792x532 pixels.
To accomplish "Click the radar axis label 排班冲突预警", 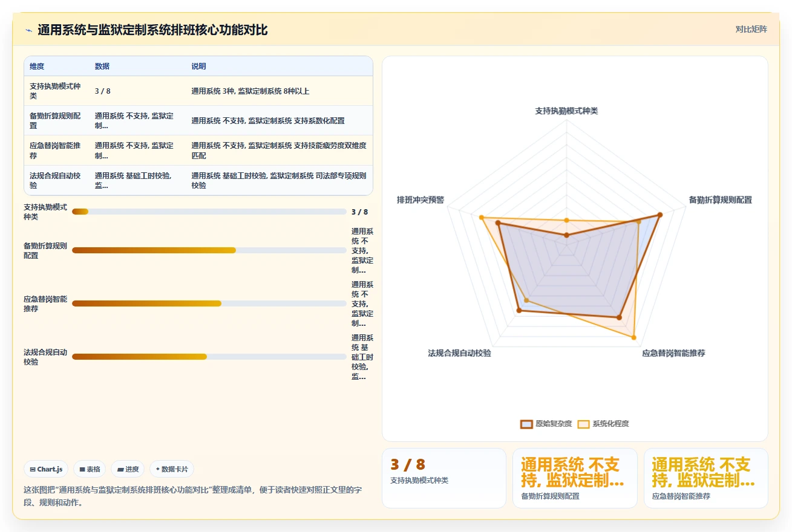I will [x=421, y=200].
